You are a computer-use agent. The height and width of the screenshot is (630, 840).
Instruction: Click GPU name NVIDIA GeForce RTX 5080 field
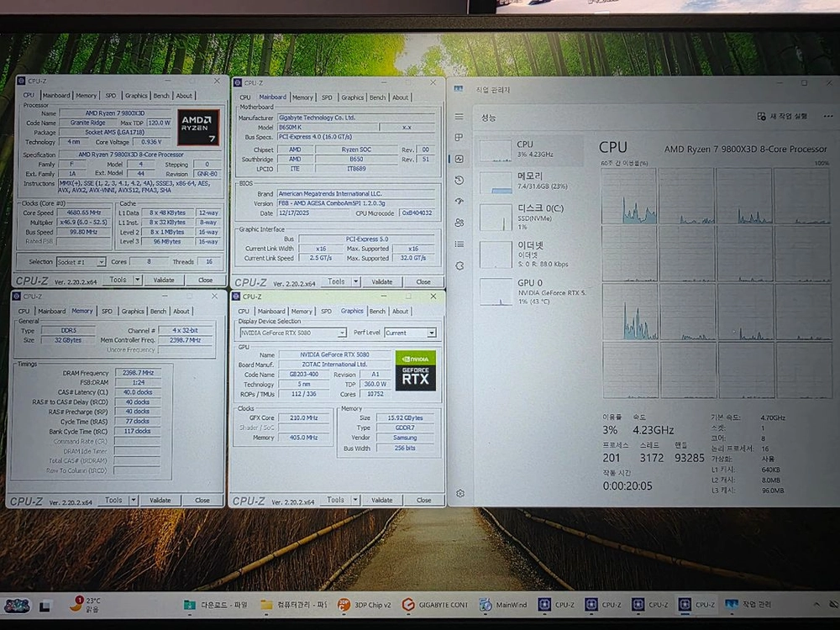[x=335, y=354]
